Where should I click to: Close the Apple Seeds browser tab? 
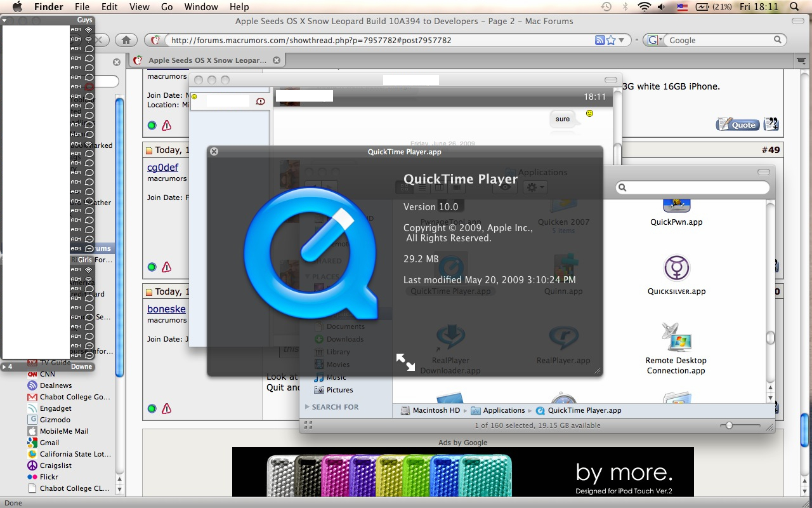[x=276, y=60]
